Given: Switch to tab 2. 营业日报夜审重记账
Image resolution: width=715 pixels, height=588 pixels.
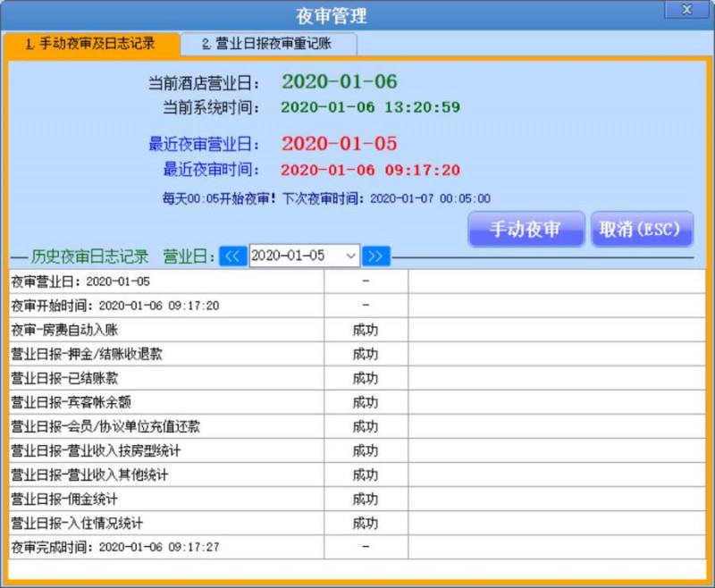Looking at the screenshot, I should [268, 44].
